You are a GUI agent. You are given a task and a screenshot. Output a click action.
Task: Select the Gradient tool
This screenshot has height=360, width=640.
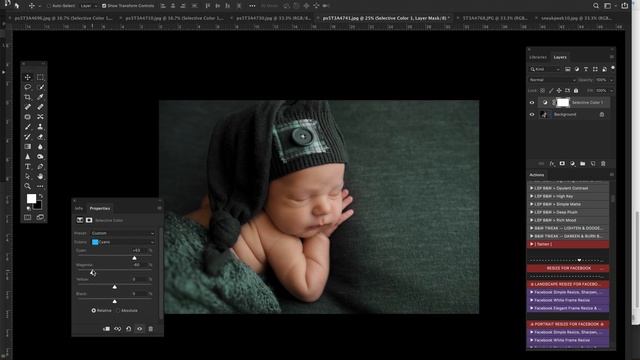pos(27,147)
